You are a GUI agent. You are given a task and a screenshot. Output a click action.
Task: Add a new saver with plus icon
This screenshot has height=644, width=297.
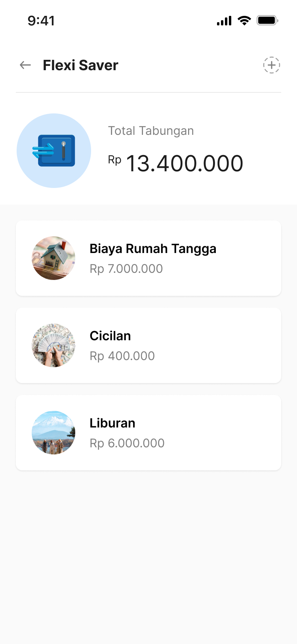coord(272,65)
